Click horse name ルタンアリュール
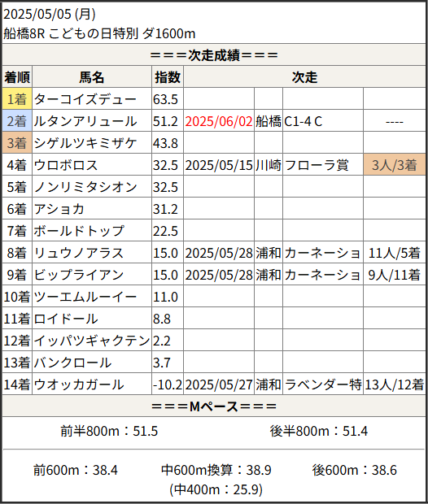428x504 pixels. pyautogui.click(x=85, y=121)
